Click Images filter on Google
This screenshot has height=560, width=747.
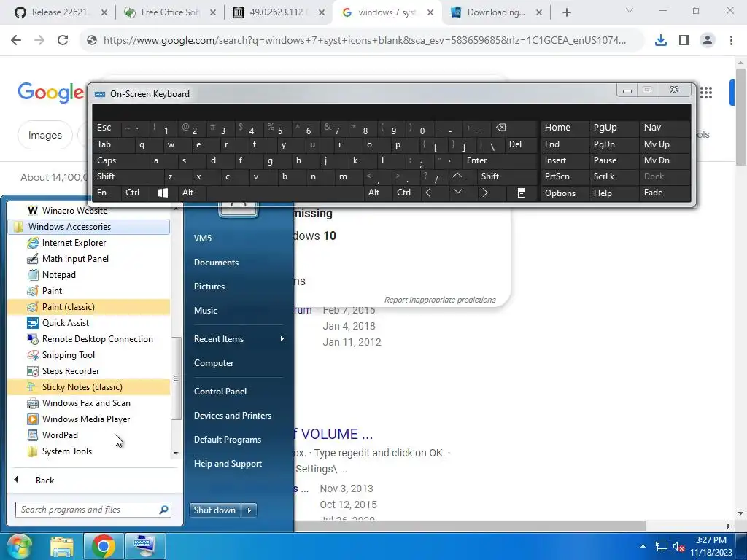pos(44,135)
